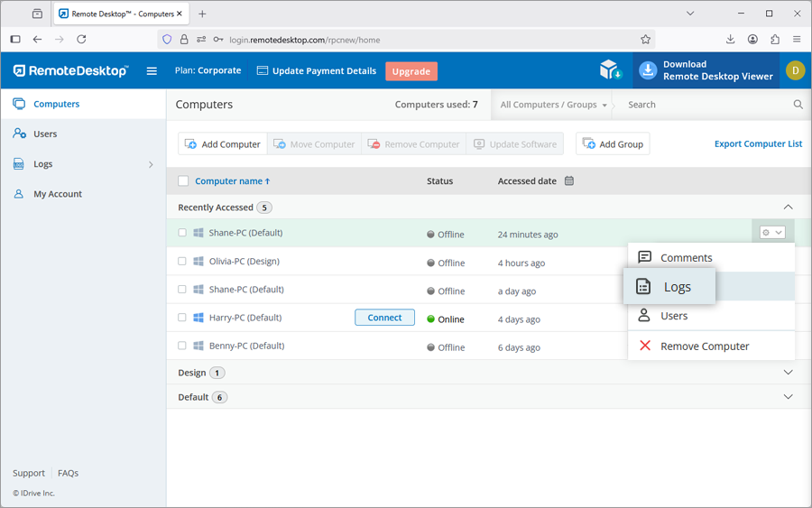The width and height of the screenshot is (812, 508).
Task: Click the browser reload icon
Action: [x=81, y=40]
